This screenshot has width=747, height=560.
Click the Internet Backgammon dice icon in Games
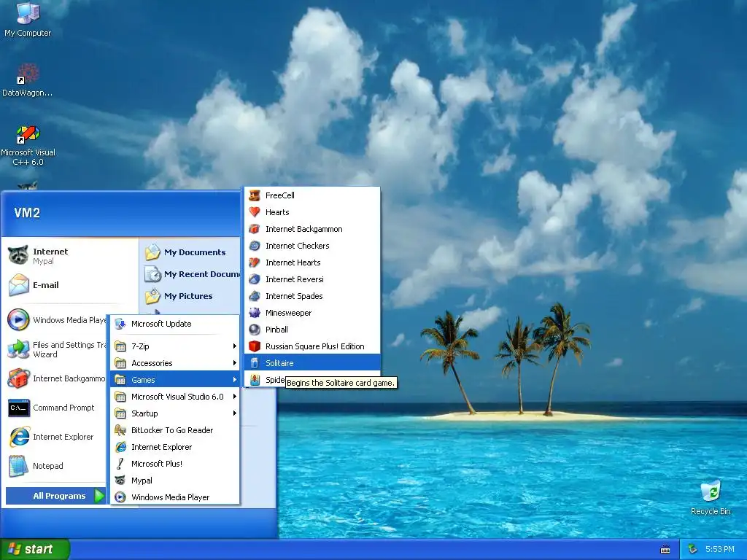[255, 229]
